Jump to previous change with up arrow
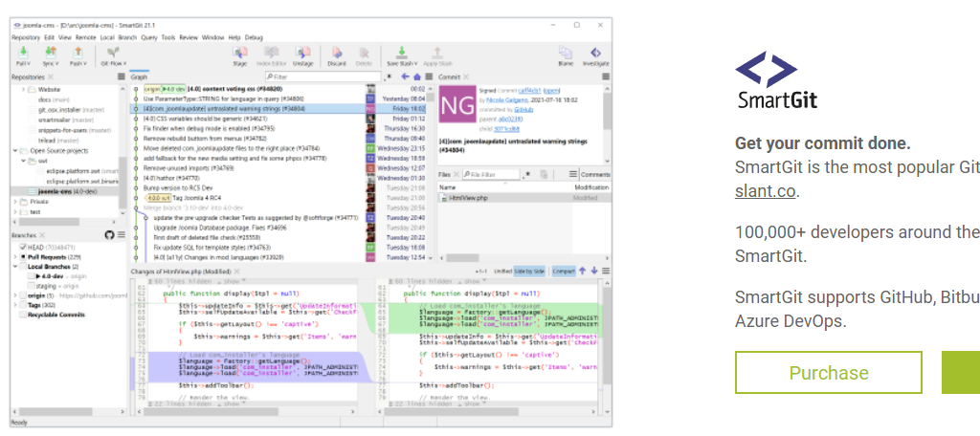The height and width of the screenshot is (436, 980). 582,272
